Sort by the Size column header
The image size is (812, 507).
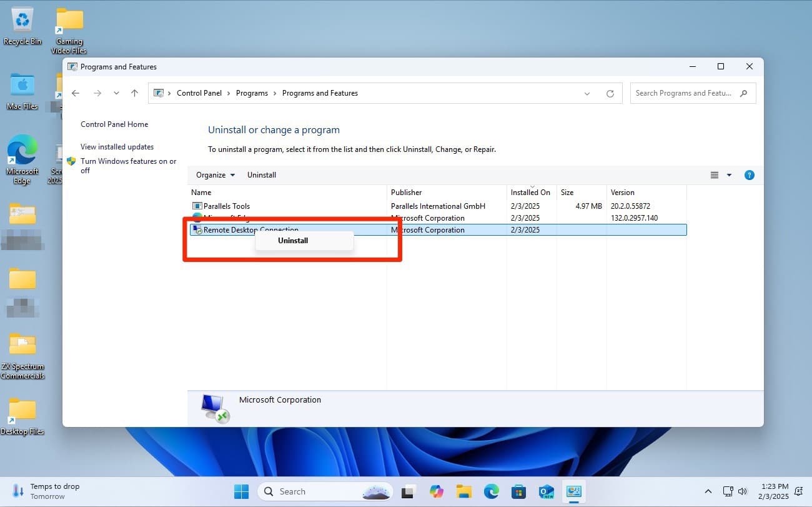(582, 193)
